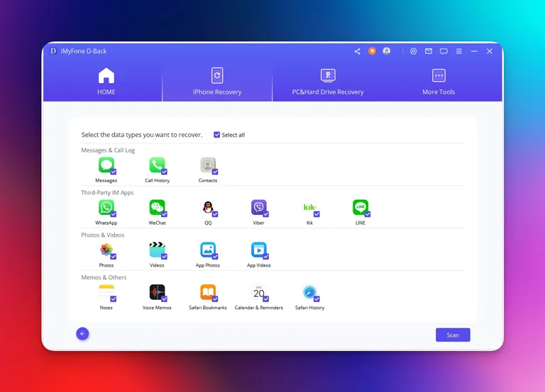Click the Kik icon
545x392 pixels.
(309, 207)
